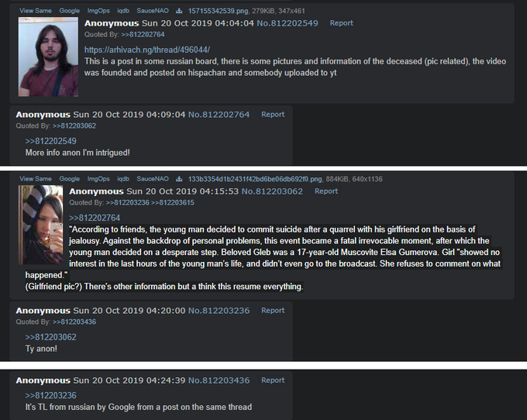The width and height of the screenshot is (527, 420).
Task: Open the long-haired man thumbnail image
Action: click(48, 57)
